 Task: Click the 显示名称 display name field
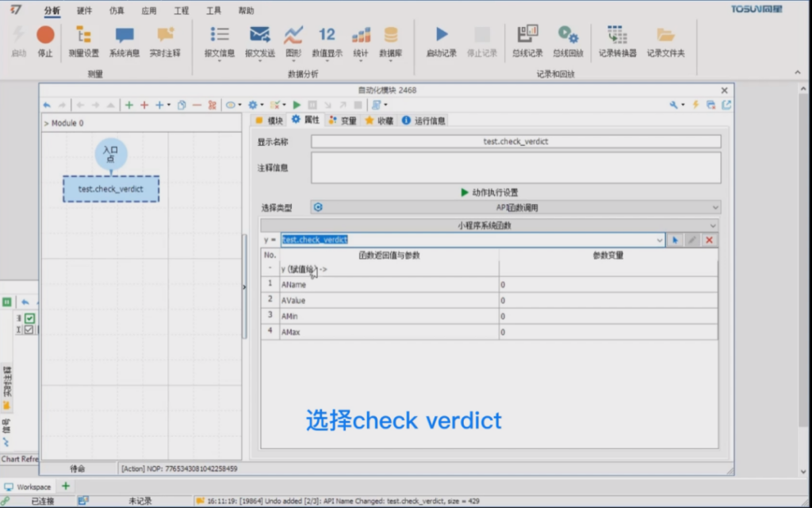[x=515, y=141]
